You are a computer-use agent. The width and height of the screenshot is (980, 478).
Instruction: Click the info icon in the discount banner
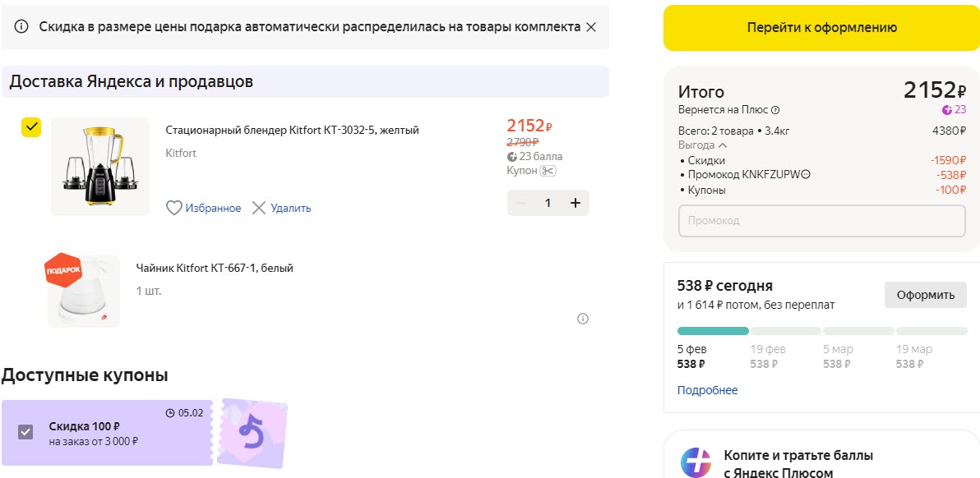pyautogui.click(x=21, y=27)
